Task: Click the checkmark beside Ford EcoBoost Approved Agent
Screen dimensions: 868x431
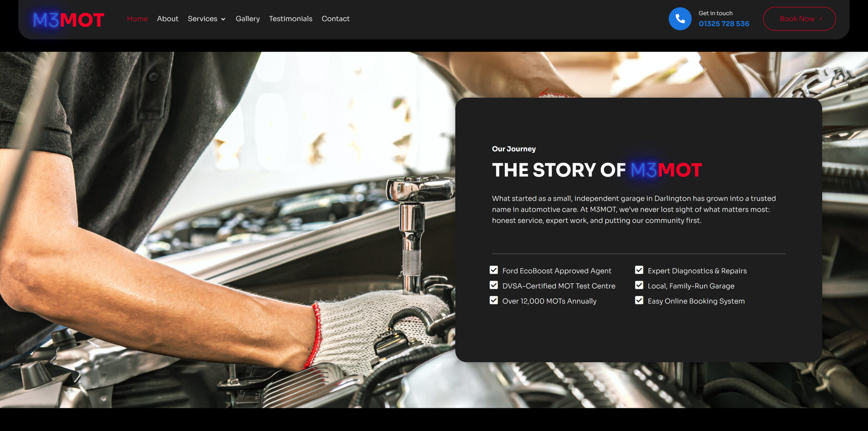Action: pyautogui.click(x=494, y=270)
